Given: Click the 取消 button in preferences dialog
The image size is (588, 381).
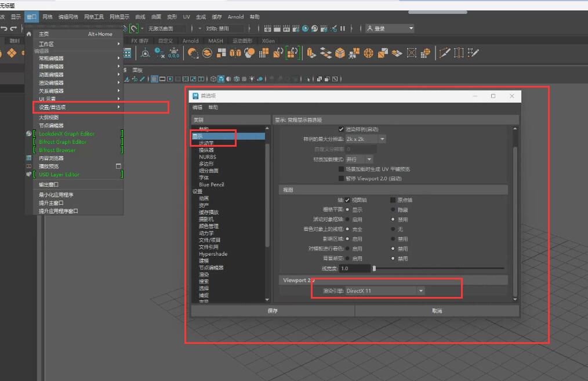Looking at the screenshot, I should click(x=437, y=311).
